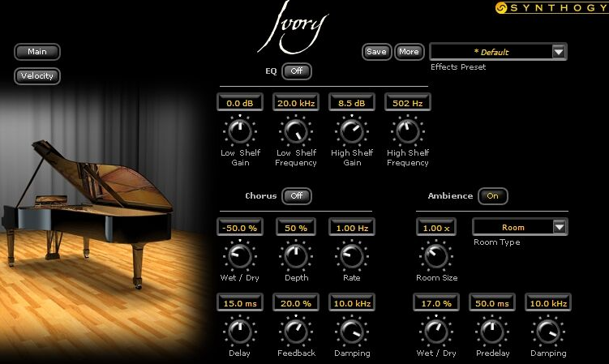Click the 17.0 % ambience Wet/Dry value
The image size is (609, 364).
(x=436, y=303)
